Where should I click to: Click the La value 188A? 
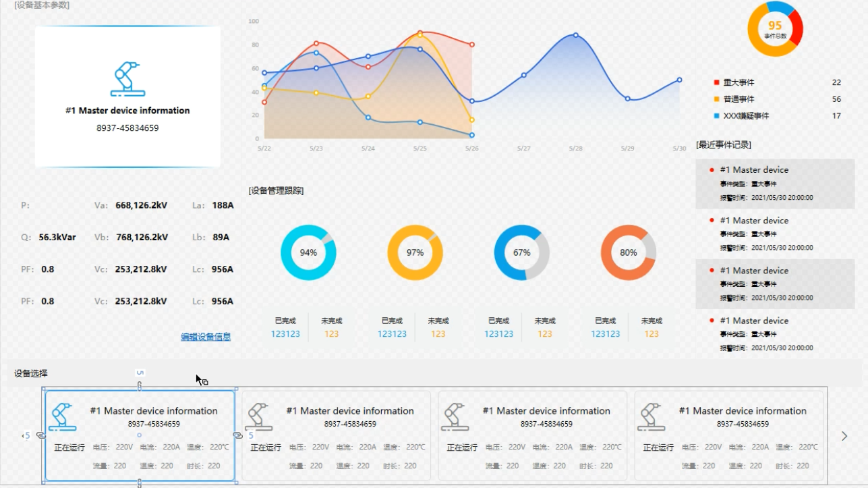[223, 205]
